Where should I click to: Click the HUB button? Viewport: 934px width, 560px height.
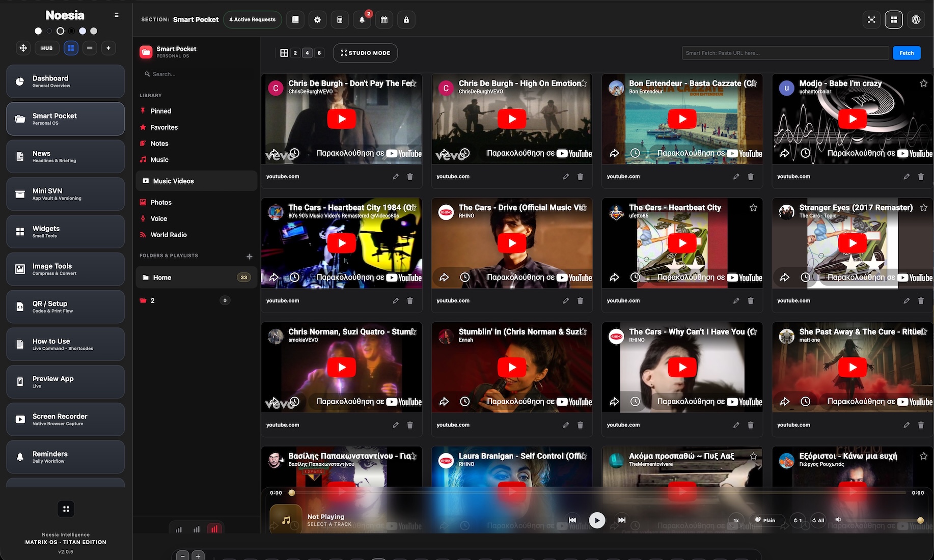click(47, 48)
